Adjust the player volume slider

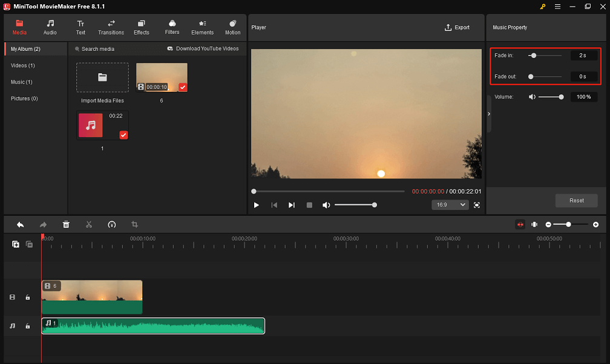coord(356,205)
